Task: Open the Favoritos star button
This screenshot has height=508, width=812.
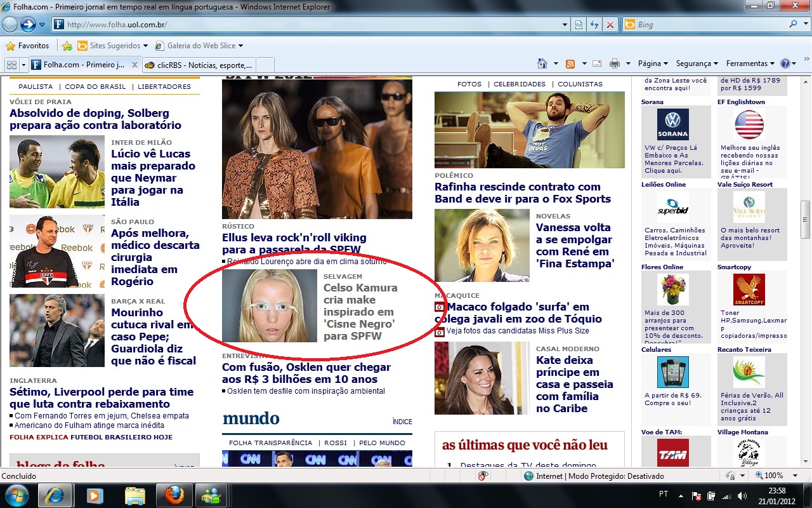Action: point(27,46)
